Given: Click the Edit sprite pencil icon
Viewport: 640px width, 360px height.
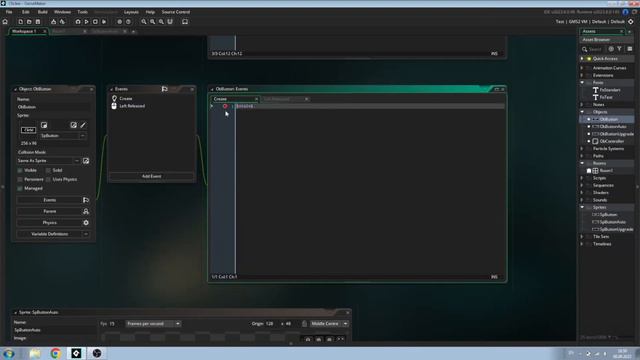Looking at the screenshot, I should pos(83,125).
